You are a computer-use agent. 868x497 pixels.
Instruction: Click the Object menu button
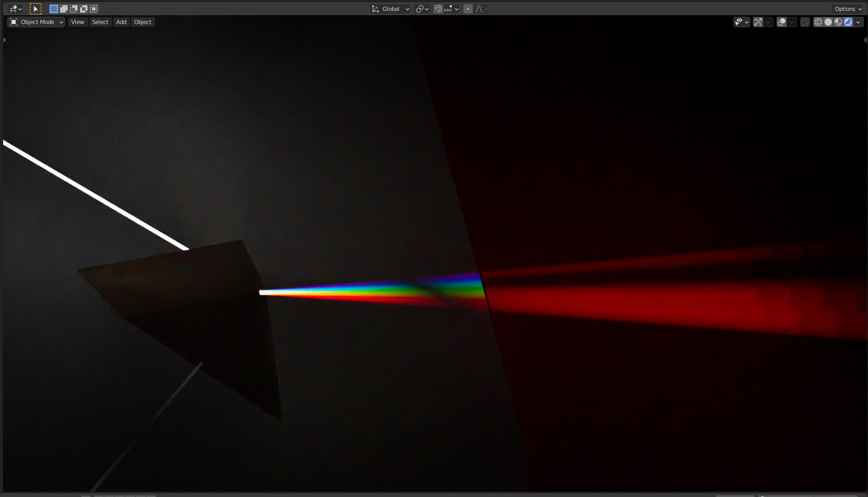click(x=142, y=22)
